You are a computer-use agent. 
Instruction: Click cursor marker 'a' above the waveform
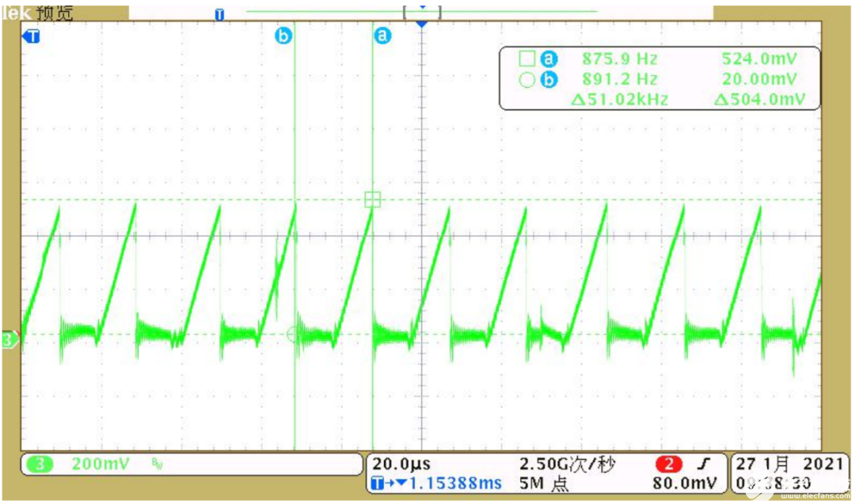(382, 36)
